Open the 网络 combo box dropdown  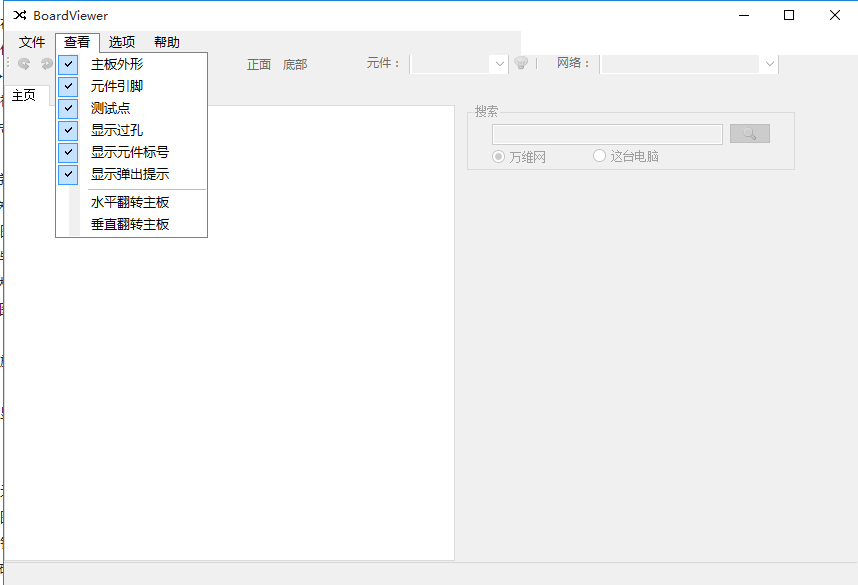pos(768,63)
